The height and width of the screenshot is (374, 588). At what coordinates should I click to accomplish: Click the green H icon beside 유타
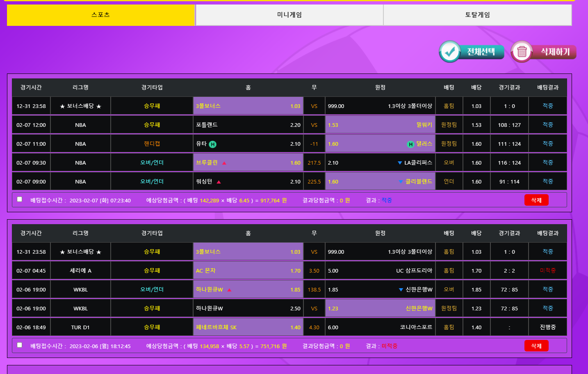pos(212,144)
